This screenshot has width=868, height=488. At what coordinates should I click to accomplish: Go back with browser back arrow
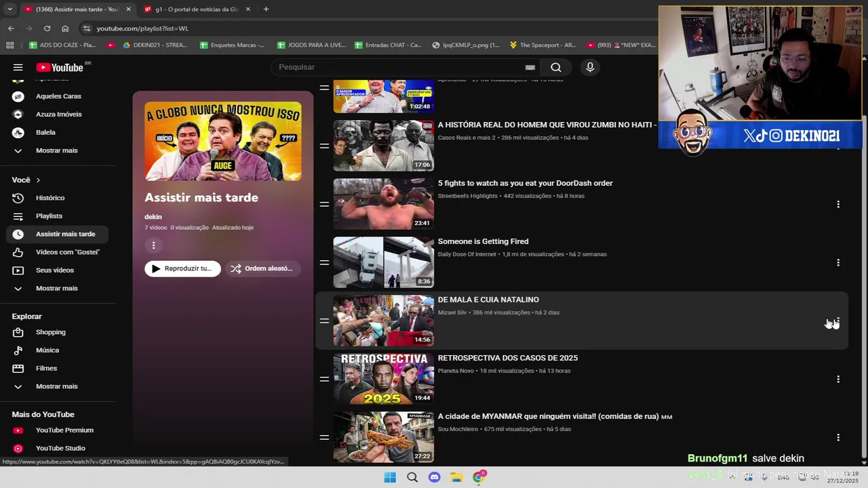[11, 28]
